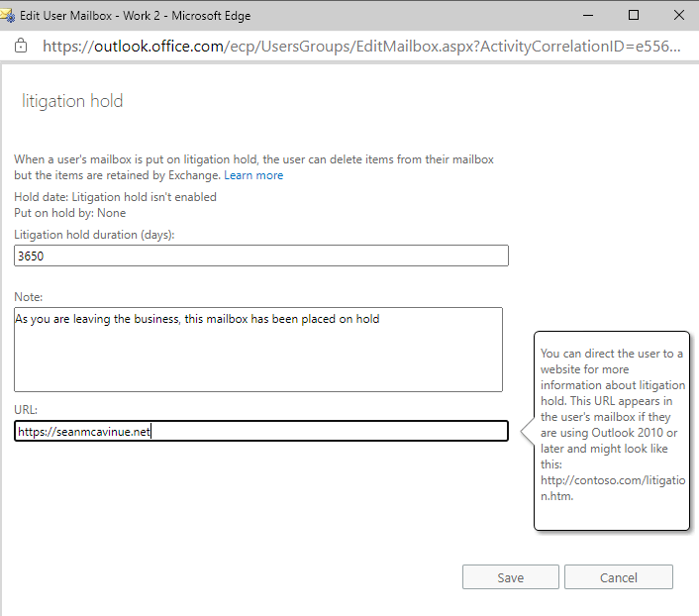Click the padlock site security icon
This screenshot has height=616, width=699.
pos(22,47)
